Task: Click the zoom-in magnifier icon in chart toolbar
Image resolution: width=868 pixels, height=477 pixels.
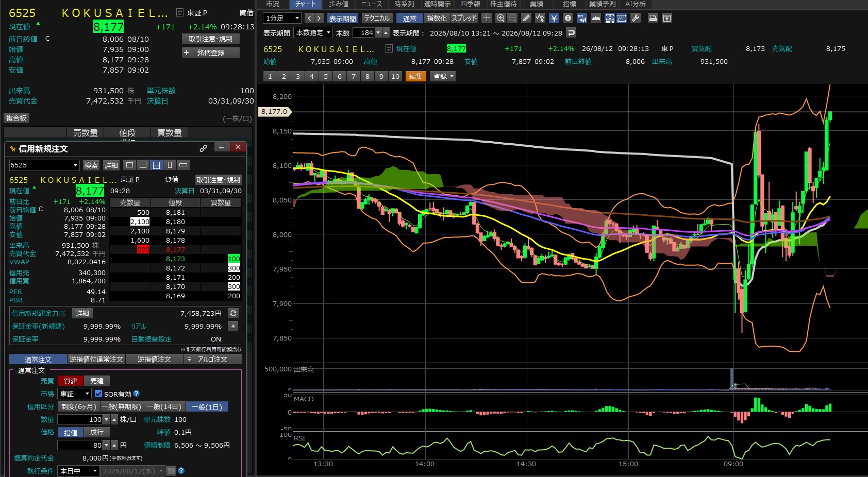Action: point(500,18)
